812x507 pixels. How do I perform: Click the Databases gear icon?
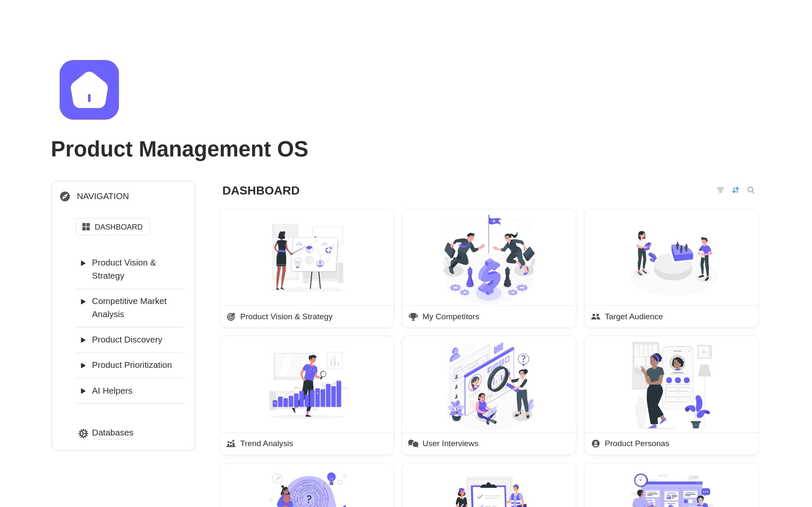tap(83, 433)
